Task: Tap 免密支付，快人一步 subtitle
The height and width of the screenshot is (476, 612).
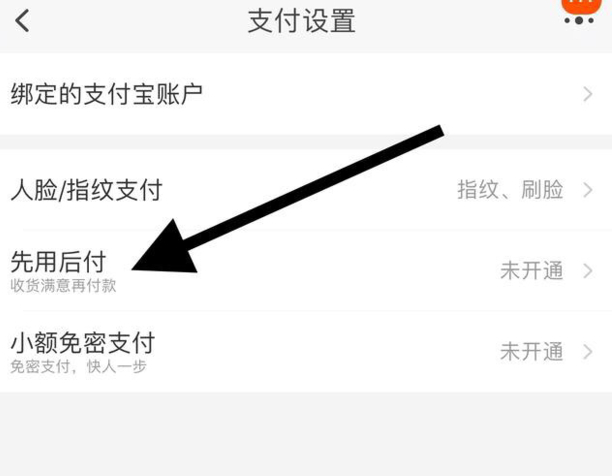Action: click(78, 366)
